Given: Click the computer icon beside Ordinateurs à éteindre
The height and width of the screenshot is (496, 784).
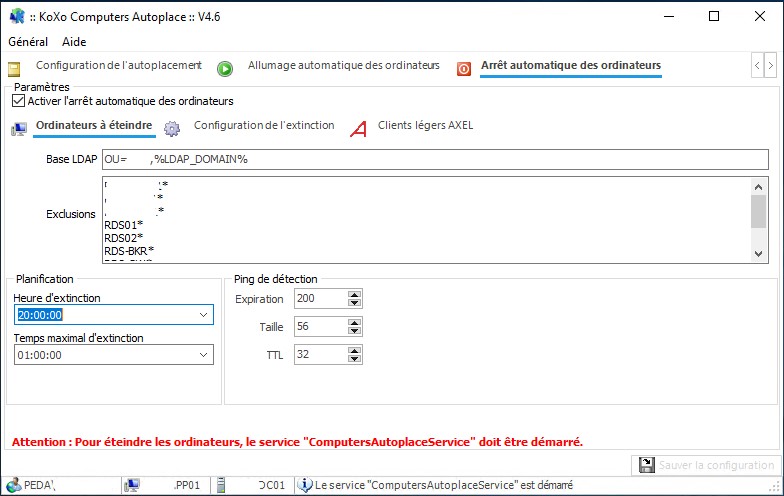Looking at the screenshot, I should tap(19, 130).
